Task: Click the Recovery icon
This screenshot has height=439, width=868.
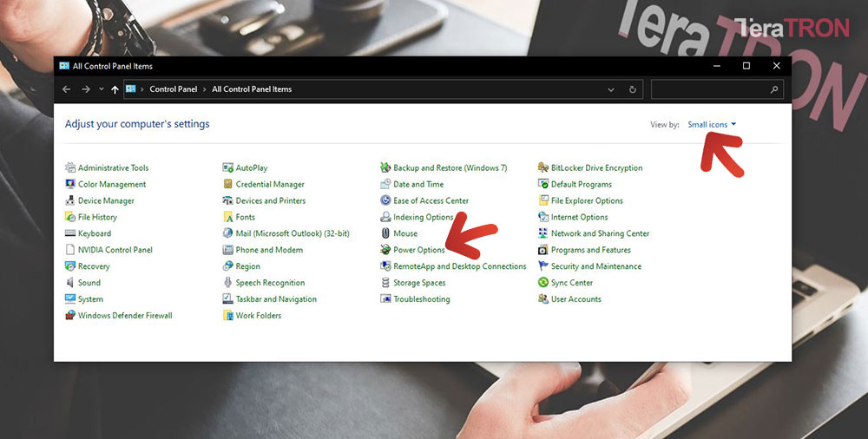Action: click(x=70, y=266)
